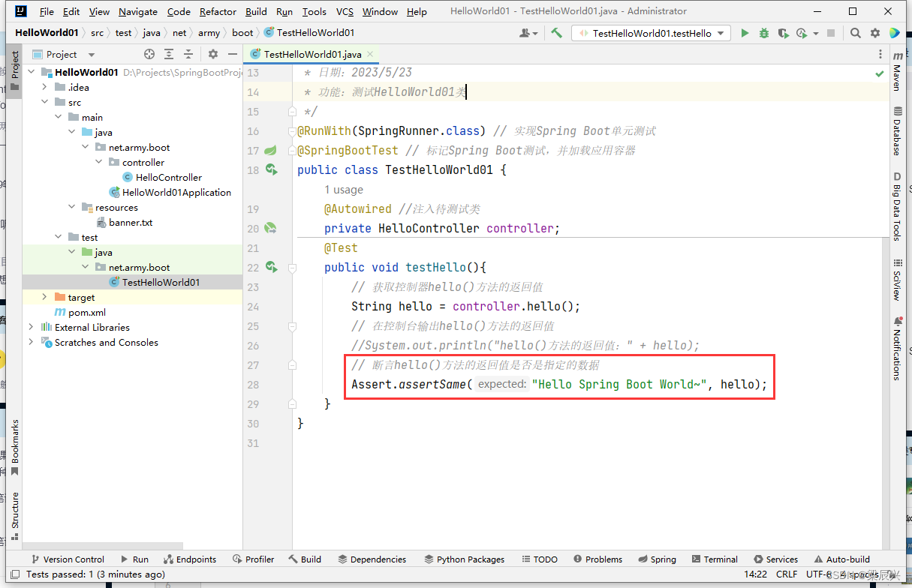The image size is (912, 588).
Task: Open Problems tool window
Action: [x=597, y=559]
